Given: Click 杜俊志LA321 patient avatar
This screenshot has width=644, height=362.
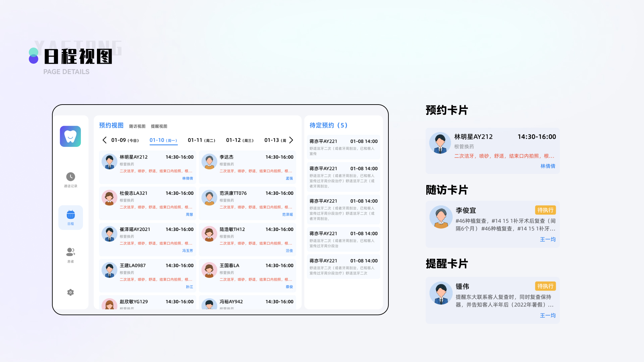Looking at the screenshot, I should click(109, 198).
